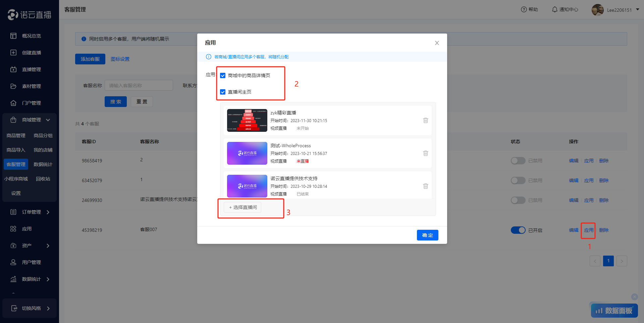Open 通知中心 bell notifications
This screenshot has height=323, width=644.
pyautogui.click(x=555, y=9)
